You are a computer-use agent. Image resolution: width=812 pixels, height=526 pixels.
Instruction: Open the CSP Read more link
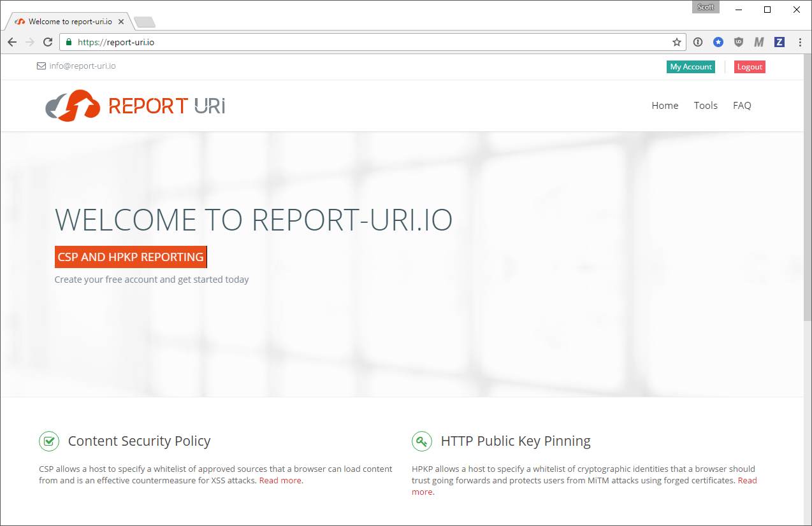[279, 480]
